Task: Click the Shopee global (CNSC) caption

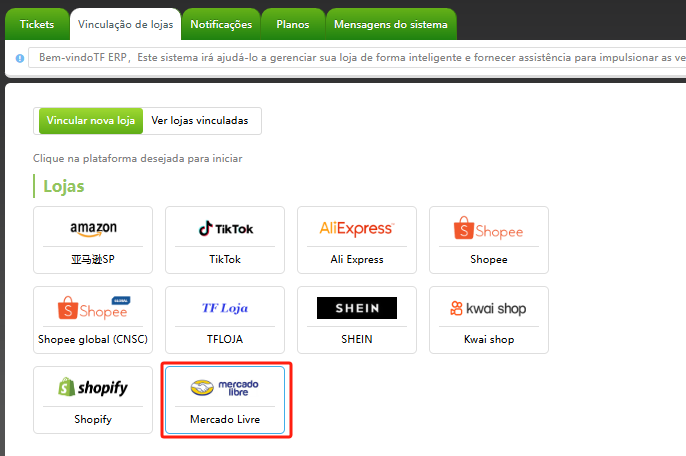Action: (93, 340)
